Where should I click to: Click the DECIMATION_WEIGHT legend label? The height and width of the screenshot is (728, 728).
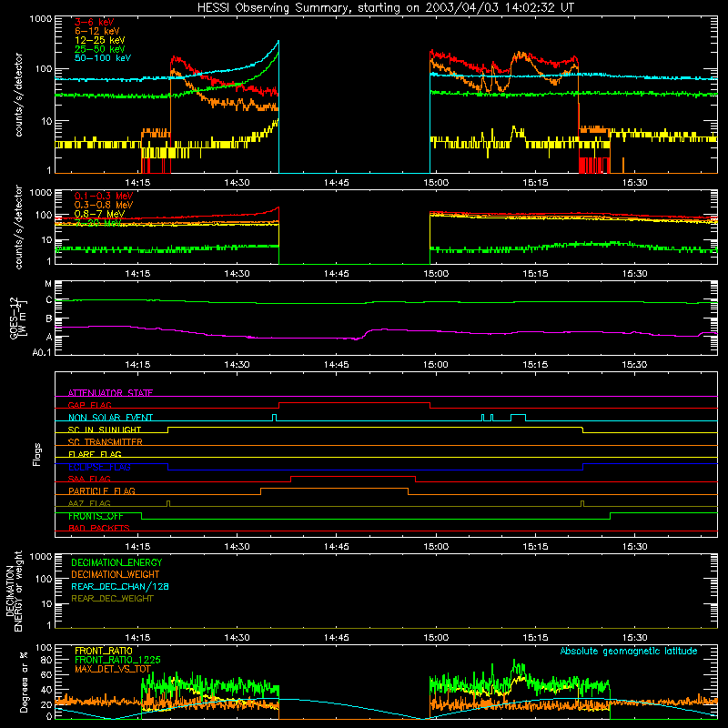pyautogui.click(x=116, y=575)
